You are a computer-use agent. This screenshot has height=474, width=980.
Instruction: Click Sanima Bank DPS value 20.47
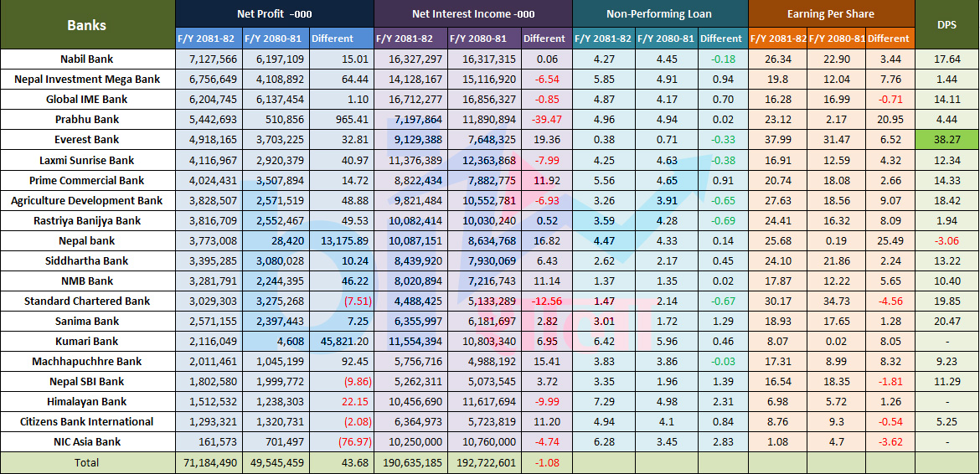[946, 322]
